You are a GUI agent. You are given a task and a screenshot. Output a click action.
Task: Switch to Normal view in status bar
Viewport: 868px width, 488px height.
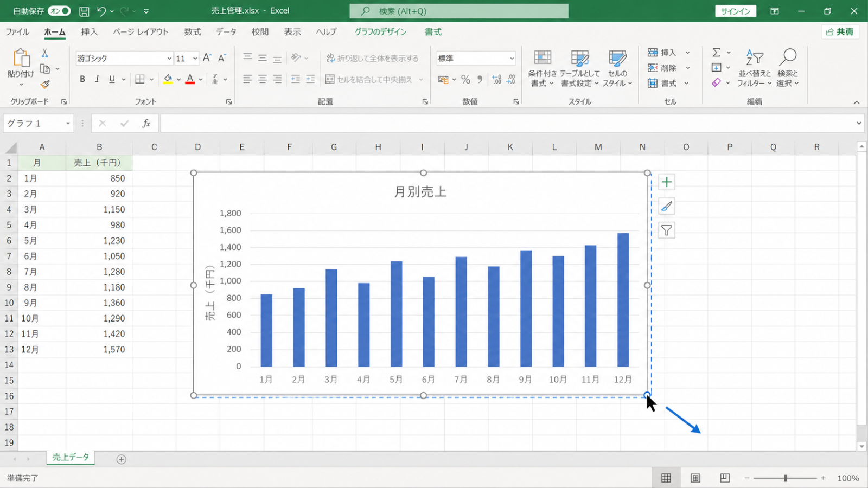click(666, 478)
